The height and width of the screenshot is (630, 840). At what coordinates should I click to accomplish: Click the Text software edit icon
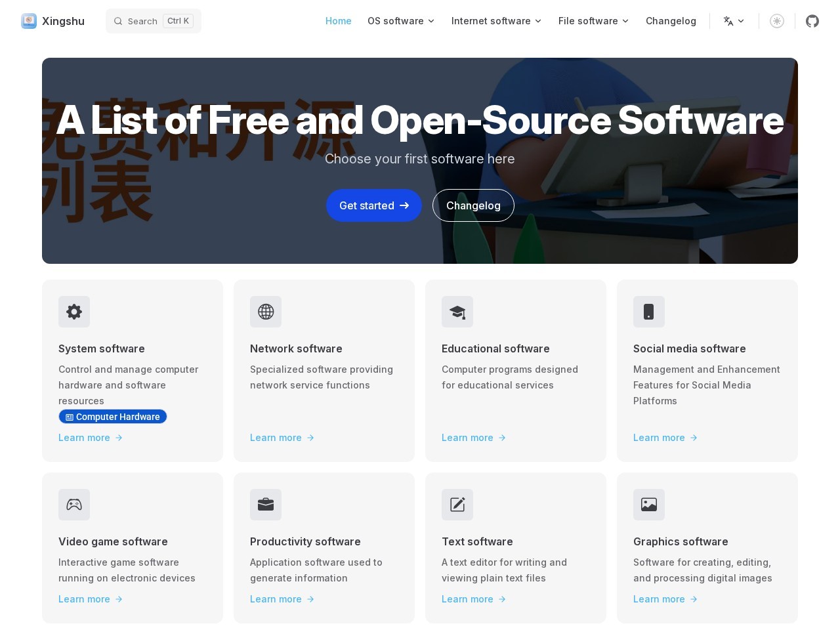pyautogui.click(x=457, y=505)
